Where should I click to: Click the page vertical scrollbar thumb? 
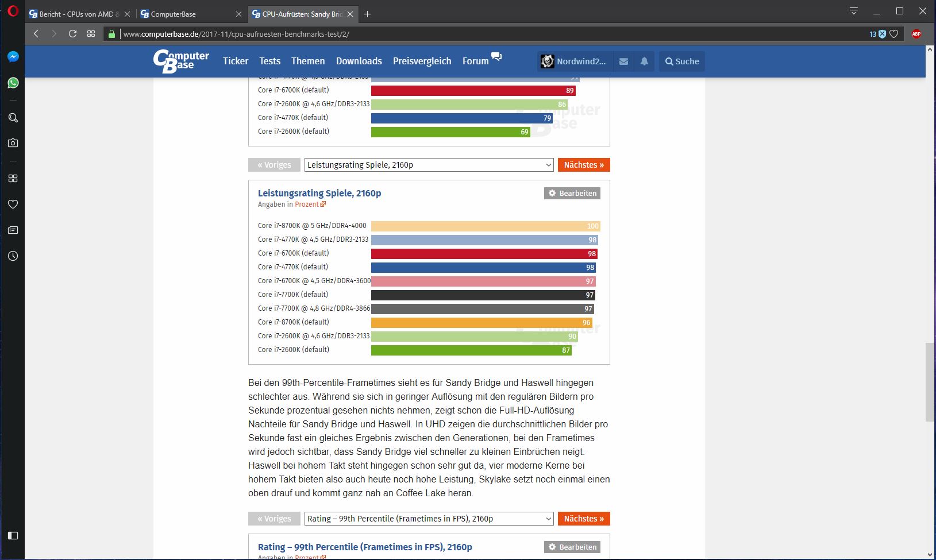click(930, 383)
